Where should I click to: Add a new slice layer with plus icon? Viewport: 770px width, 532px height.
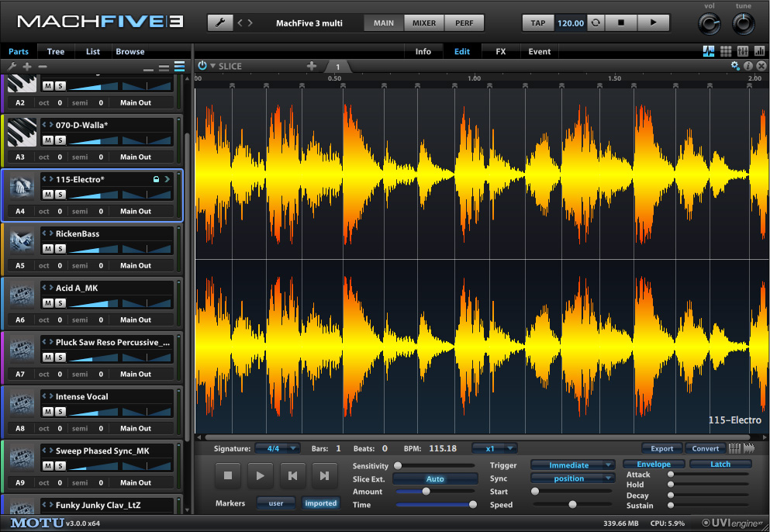(x=312, y=66)
